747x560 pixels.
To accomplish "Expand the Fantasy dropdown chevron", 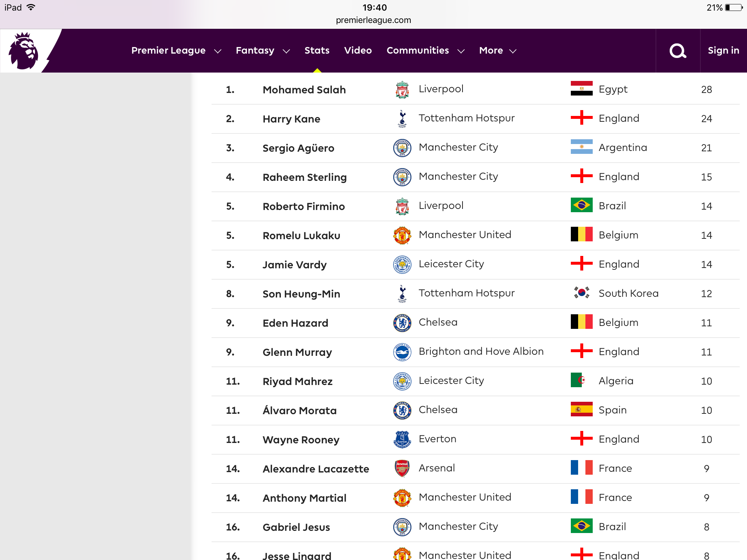I will [x=286, y=51].
